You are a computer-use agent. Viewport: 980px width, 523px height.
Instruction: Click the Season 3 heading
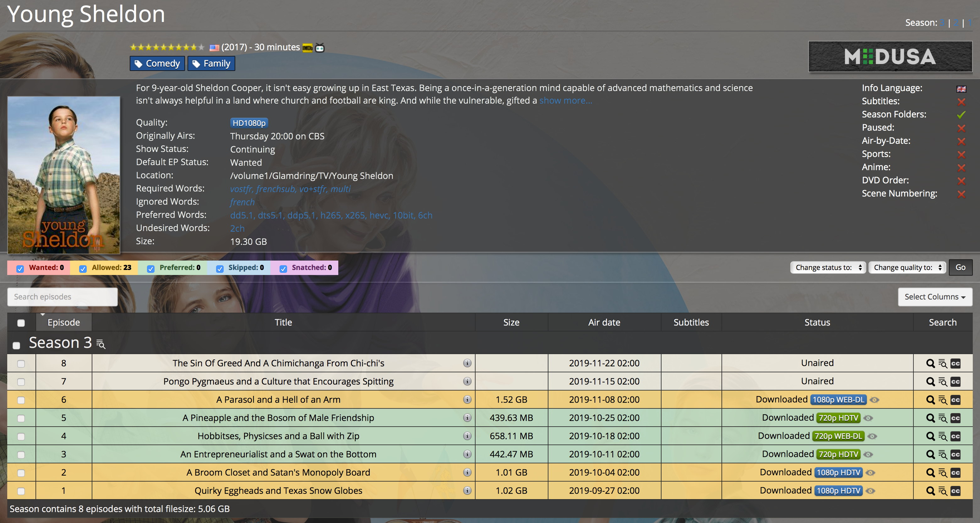click(x=60, y=342)
